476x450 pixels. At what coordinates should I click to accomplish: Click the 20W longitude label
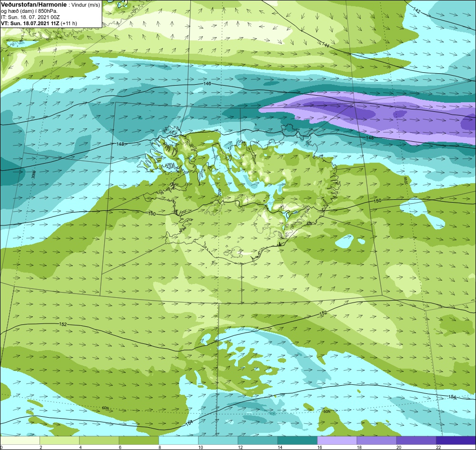(x=219, y=192)
